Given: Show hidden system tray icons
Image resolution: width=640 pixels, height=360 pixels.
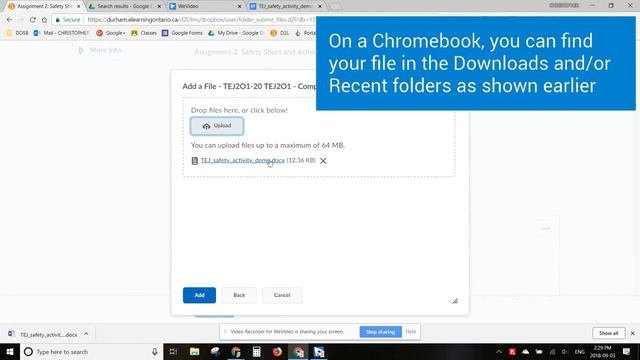Looking at the screenshot, I should coord(498,351).
